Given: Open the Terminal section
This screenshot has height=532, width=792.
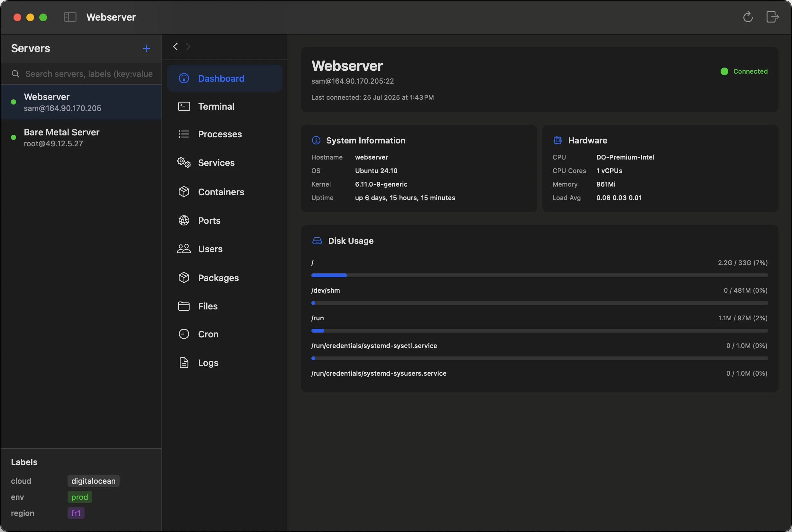Looking at the screenshot, I should click(225, 106).
